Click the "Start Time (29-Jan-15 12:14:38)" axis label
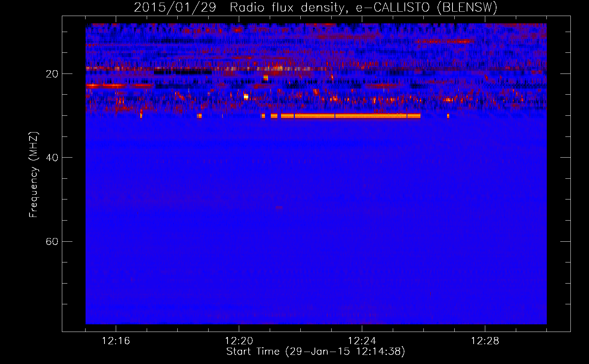The height and width of the screenshot is (364, 589). click(316, 352)
